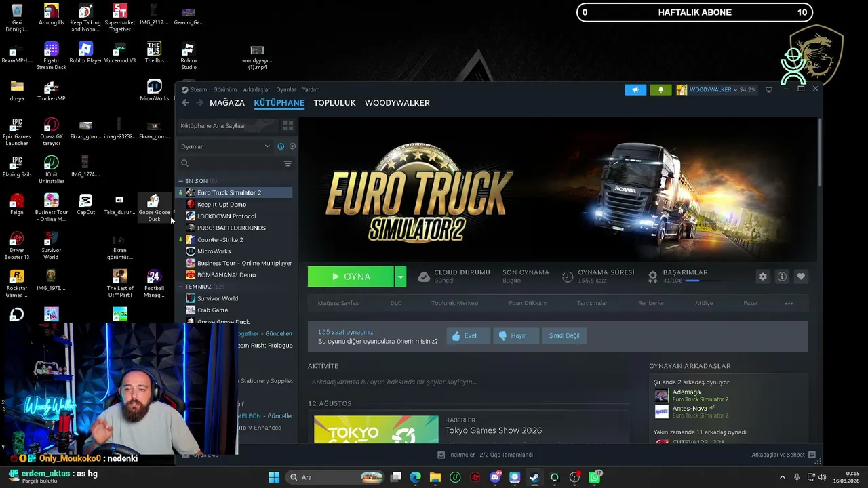The image size is (868, 488).
Task: Open friend Ademaga's entry
Action: (x=692, y=396)
